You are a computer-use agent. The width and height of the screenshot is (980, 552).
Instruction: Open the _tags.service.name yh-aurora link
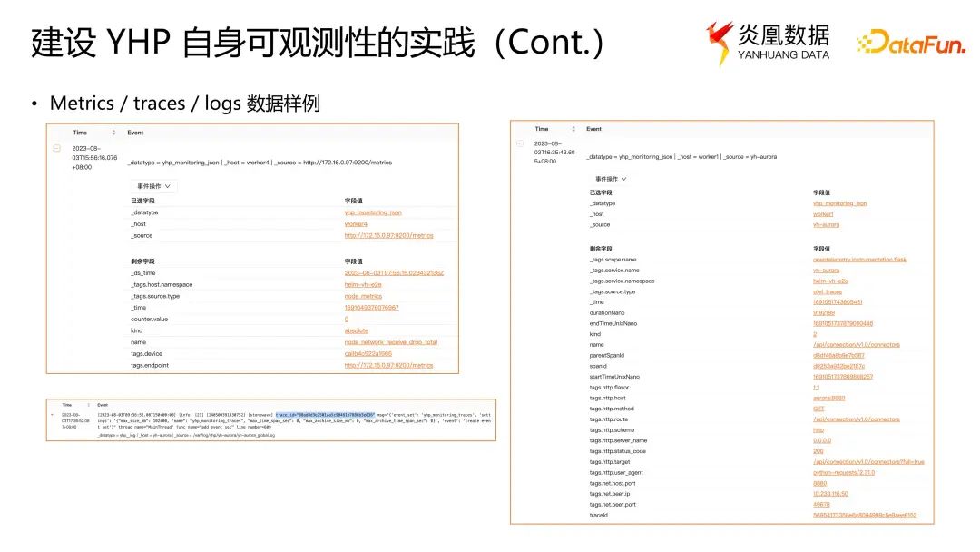[827, 271]
